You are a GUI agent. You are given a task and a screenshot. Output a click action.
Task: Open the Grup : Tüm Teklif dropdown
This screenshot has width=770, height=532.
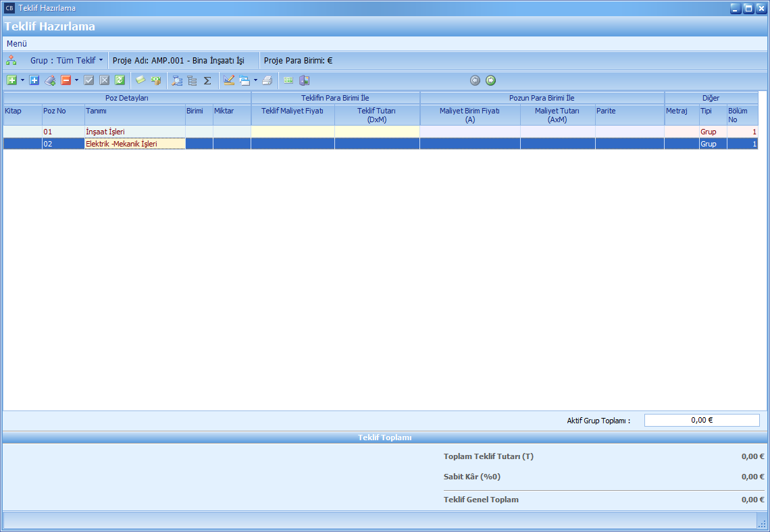pyautogui.click(x=66, y=60)
